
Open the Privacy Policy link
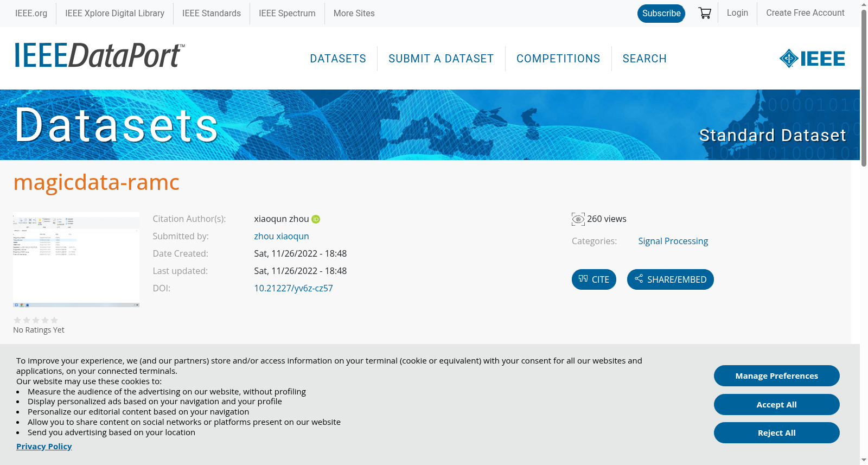(44, 446)
